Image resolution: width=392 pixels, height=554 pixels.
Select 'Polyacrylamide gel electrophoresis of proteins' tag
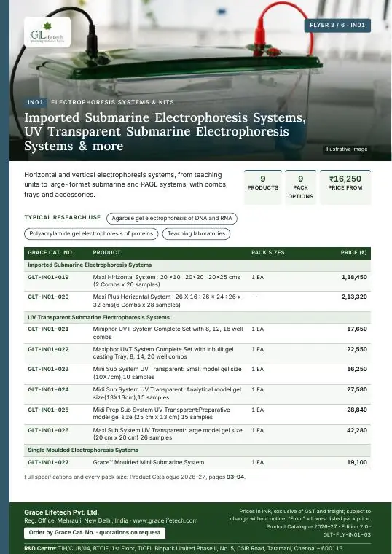coord(91,233)
